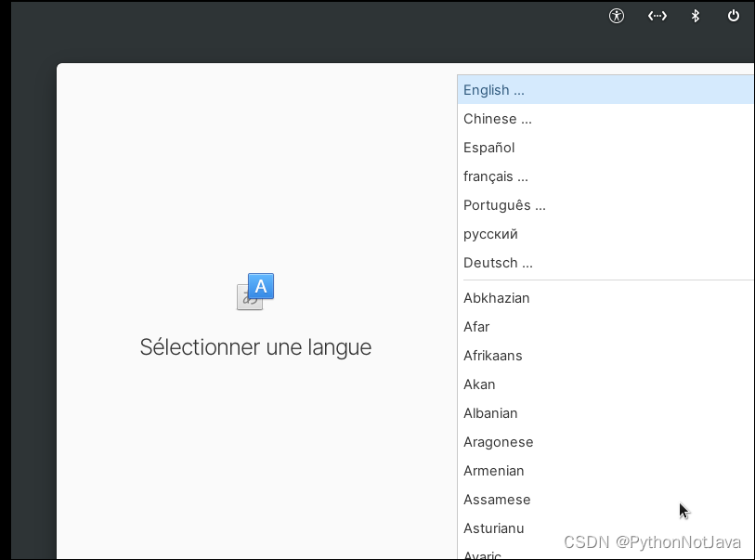
Task: Select the Akan language row
Action: pyautogui.click(x=605, y=384)
